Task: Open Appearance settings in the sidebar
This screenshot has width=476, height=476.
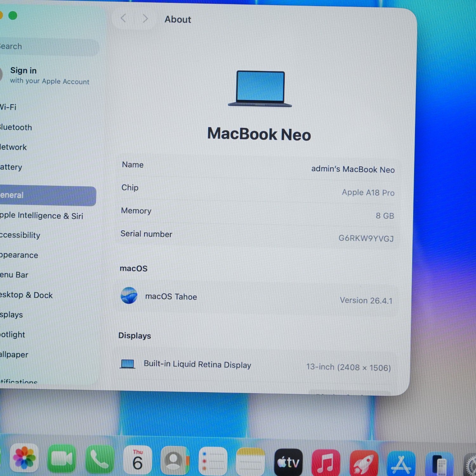Action: [x=19, y=255]
